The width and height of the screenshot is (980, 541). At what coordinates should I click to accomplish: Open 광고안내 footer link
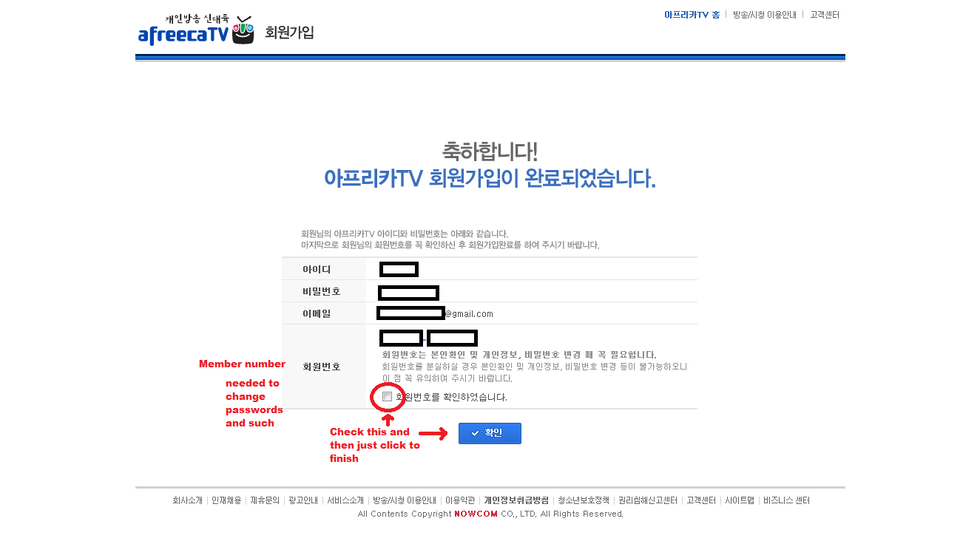click(x=303, y=500)
